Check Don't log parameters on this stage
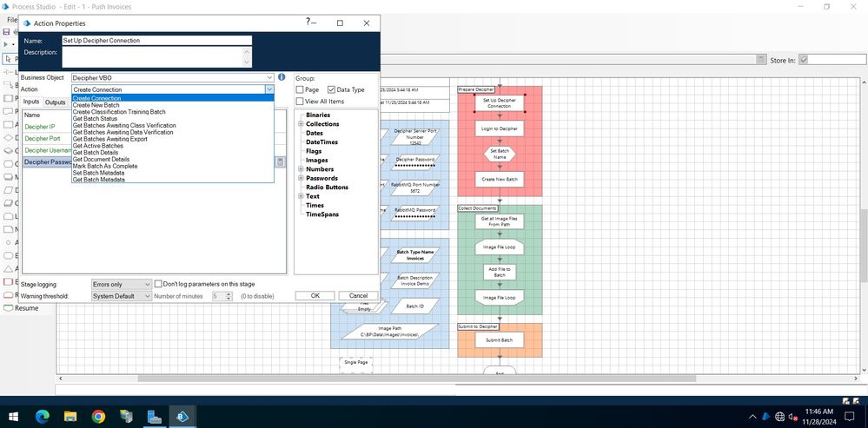The width and height of the screenshot is (868, 428). 157,284
